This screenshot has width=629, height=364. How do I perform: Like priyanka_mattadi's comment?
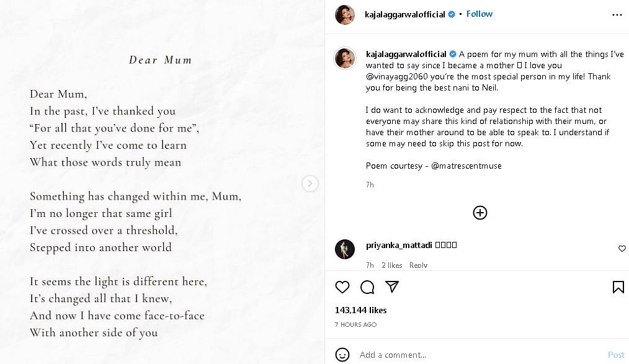pyautogui.click(x=622, y=249)
